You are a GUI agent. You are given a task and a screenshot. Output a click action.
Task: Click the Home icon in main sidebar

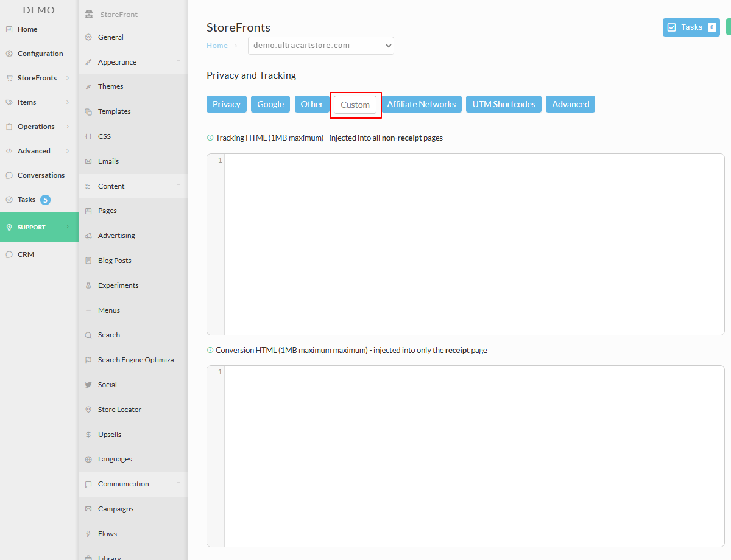9,29
